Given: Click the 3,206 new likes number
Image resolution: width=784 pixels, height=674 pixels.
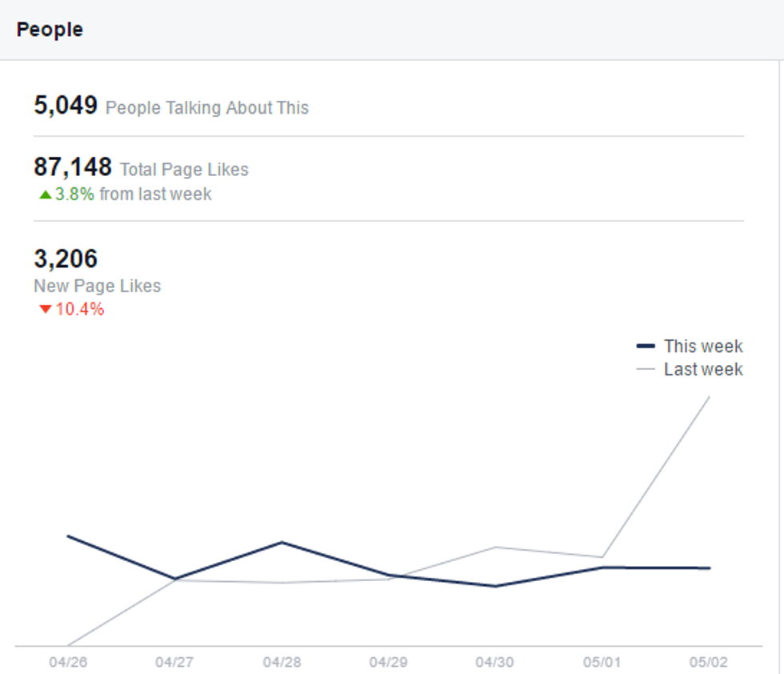Looking at the screenshot, I should click(x=66, y=259).
